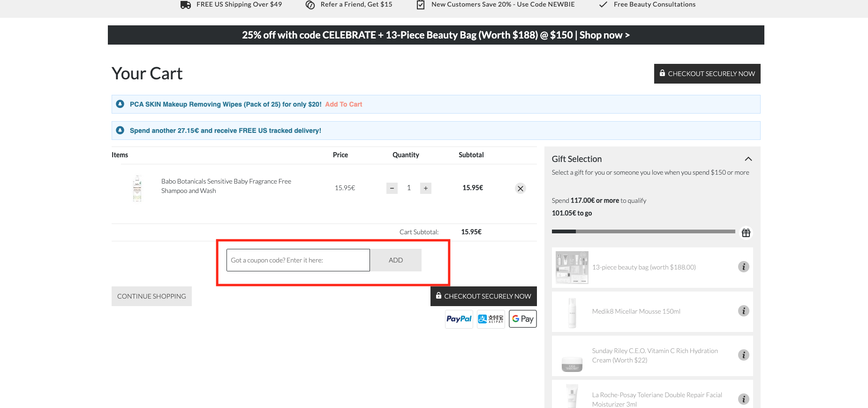Screen dimensions: 868x408
Task: Click the checkmark icon by Free Beauty Consultations
Action: [x=604, y=5]
